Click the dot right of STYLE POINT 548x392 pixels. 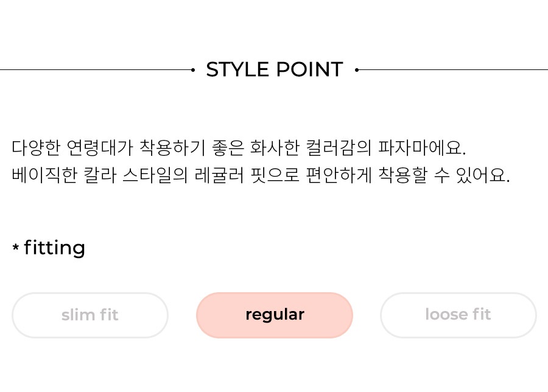click(x=357, y=70)
